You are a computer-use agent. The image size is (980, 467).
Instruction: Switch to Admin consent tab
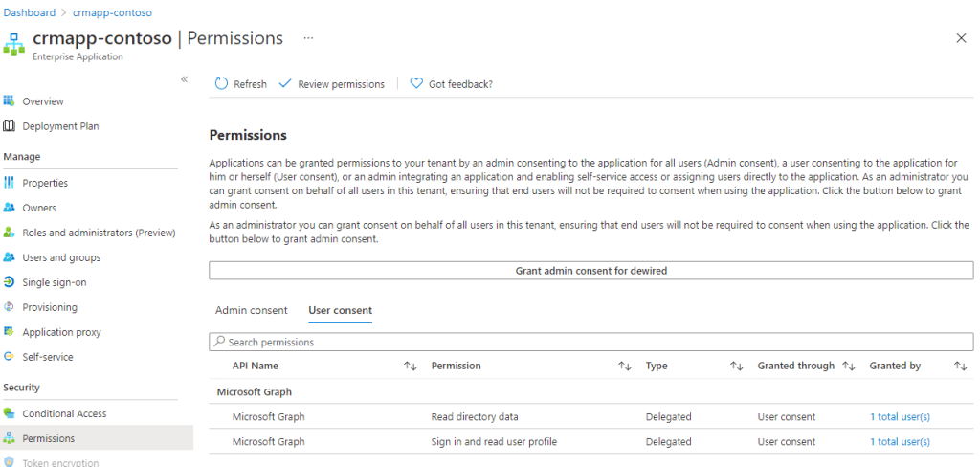pyautogui.click(x=251, y=310)
